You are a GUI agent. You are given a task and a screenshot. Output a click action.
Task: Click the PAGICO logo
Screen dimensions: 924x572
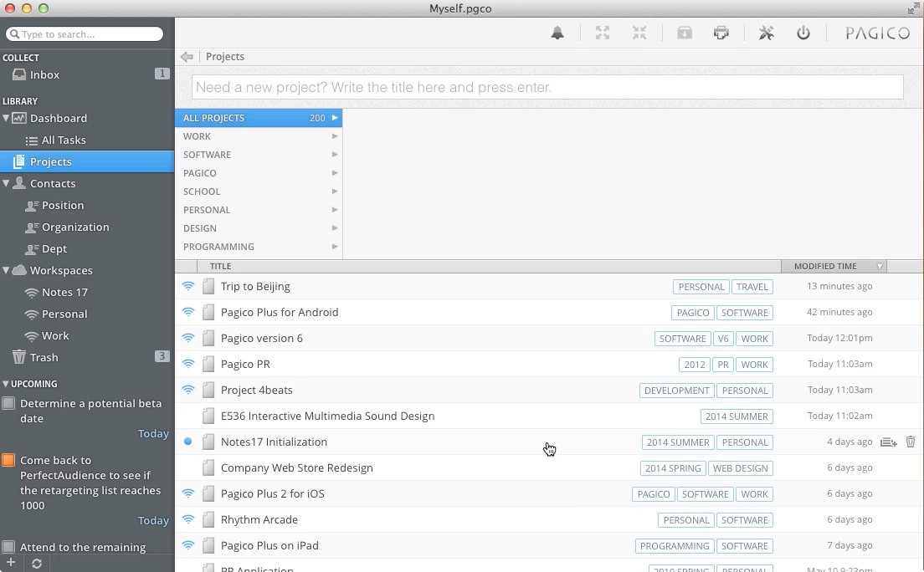(x=877, y=33)
